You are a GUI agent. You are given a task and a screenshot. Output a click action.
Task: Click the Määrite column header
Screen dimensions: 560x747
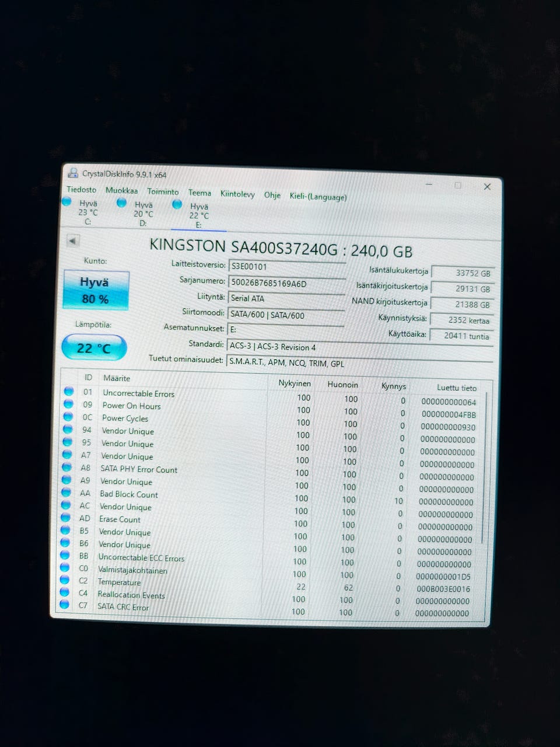pyautogui.click(x=117, y=378)
